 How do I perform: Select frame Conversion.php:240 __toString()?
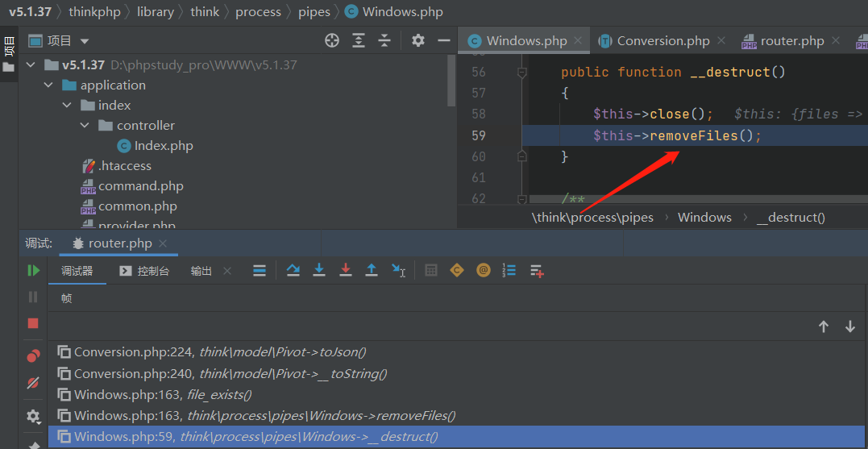tap(458, 374)
